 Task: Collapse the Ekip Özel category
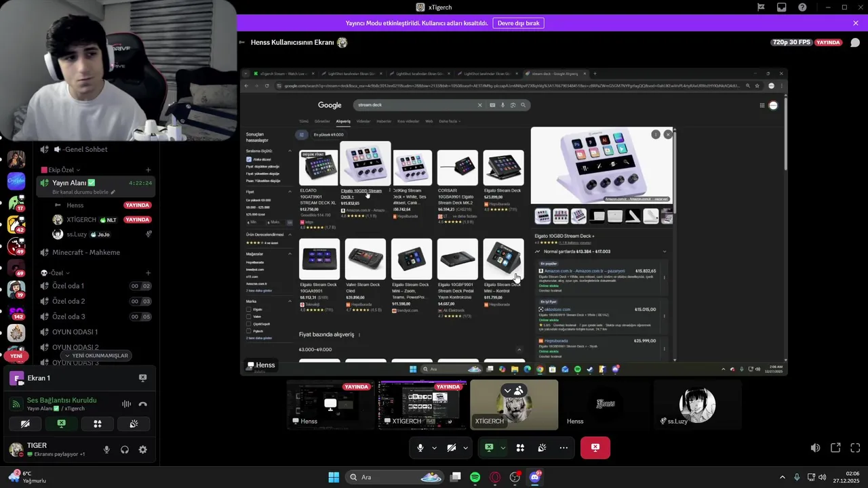61,170
